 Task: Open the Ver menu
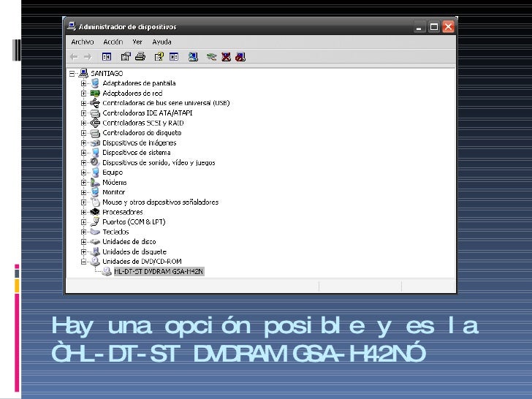(x=137, y=42)
